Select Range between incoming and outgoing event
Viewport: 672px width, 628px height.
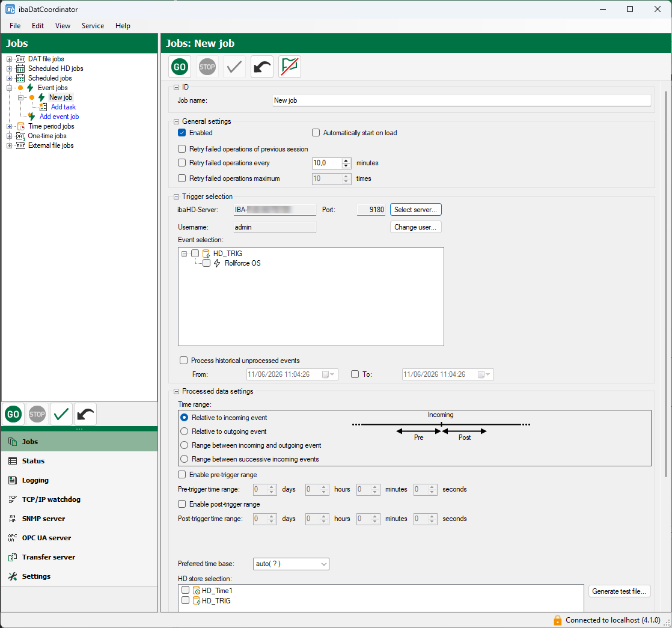185,445
